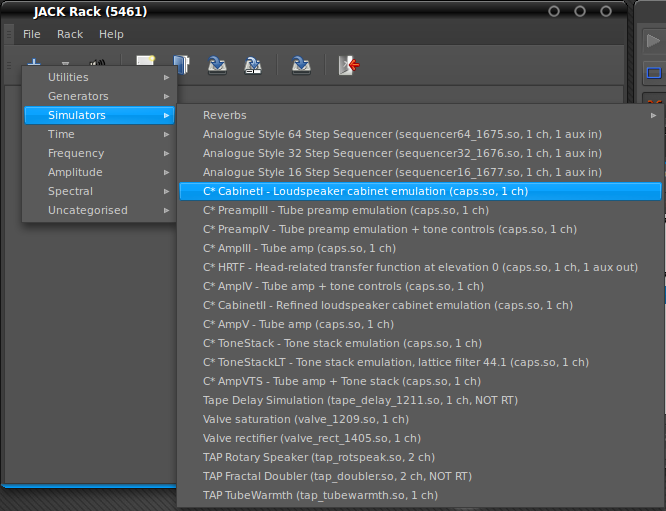
Task: Expand the Spectral submenu arrow
Action: click(x=166, y=192)
